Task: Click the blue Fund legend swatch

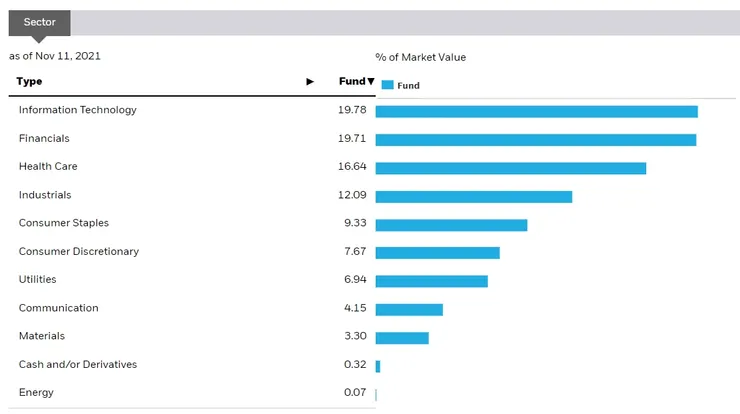Action: tap(387, 86)
